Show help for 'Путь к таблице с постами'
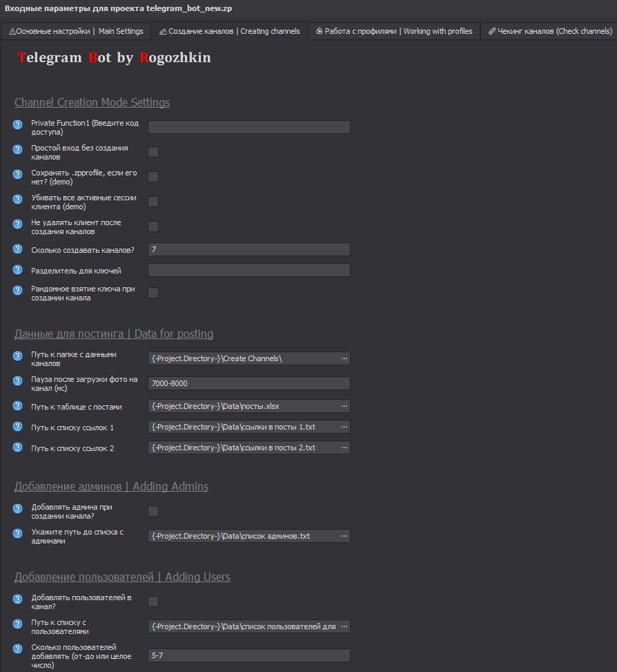 (x=17, y=406)
